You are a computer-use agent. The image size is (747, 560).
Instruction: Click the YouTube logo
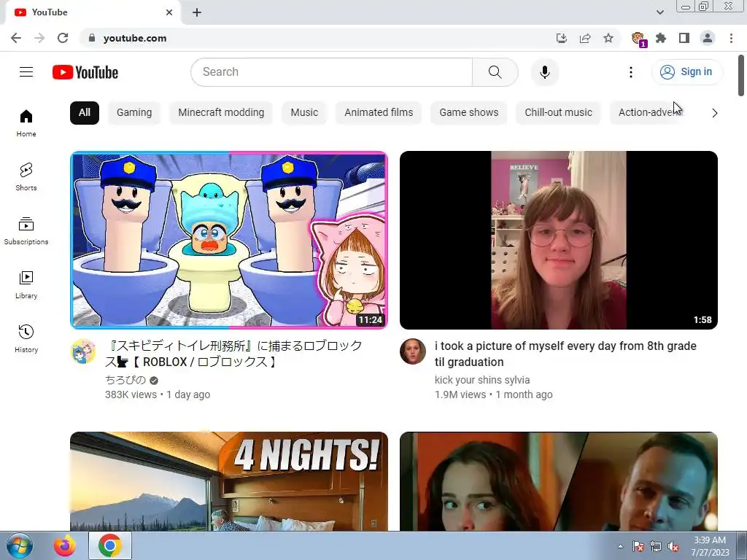pos(85,72)
